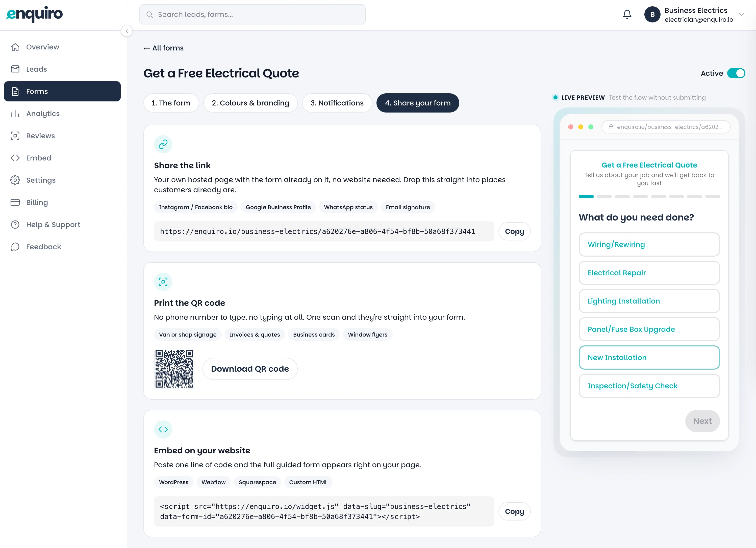Select the New Installation option

[x=649, y=358]
